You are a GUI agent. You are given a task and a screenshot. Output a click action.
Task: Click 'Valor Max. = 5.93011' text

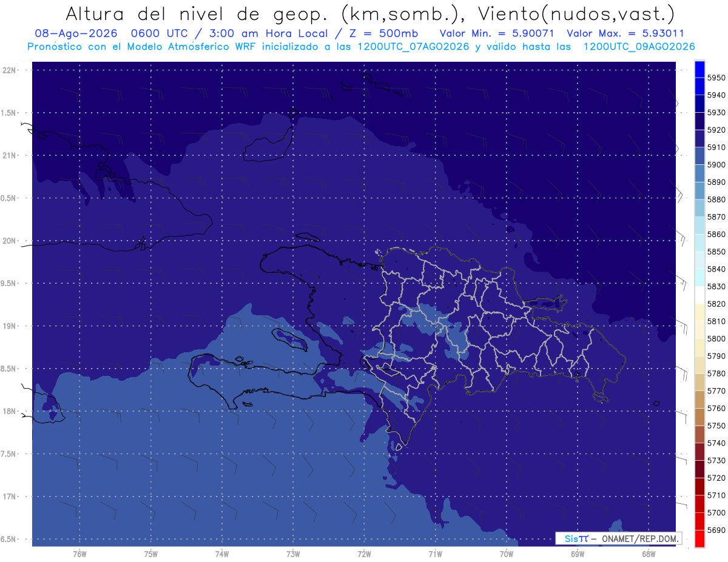click(625, 33)
